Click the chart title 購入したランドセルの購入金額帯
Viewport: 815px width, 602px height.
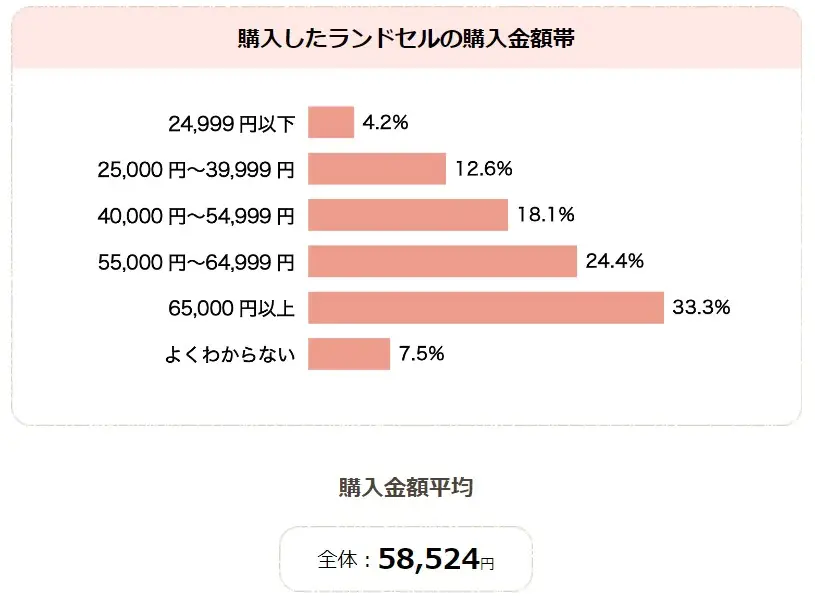pos(406,40)
